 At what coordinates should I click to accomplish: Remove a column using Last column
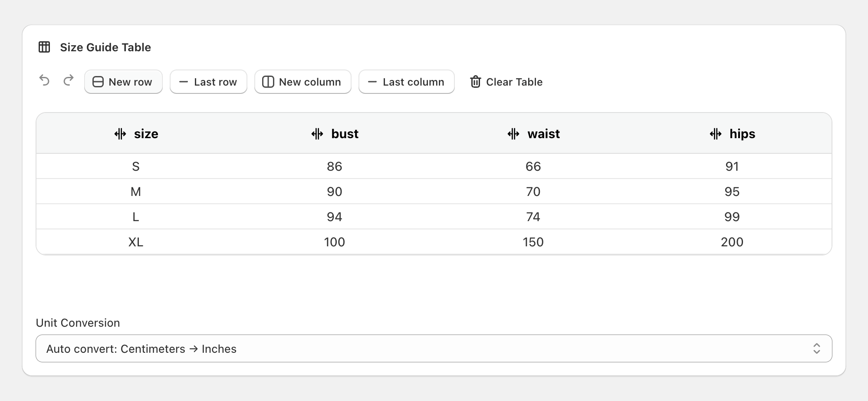pyautogui.click(x=406, y=82)
